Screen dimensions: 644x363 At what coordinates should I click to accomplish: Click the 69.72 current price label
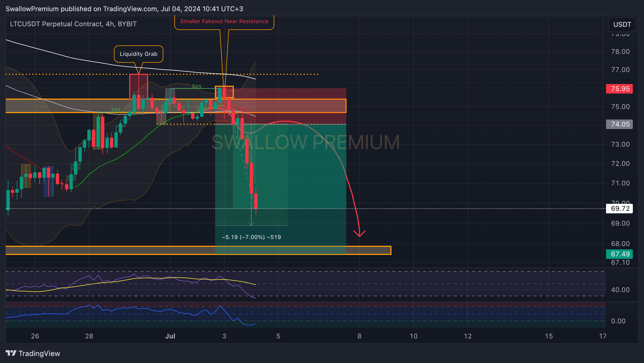(x=619, y=209)
